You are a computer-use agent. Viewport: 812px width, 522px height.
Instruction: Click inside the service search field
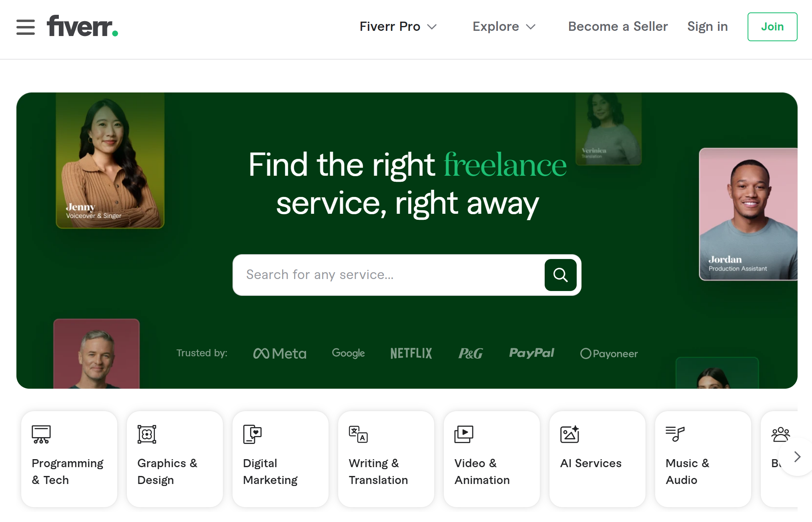380,275
